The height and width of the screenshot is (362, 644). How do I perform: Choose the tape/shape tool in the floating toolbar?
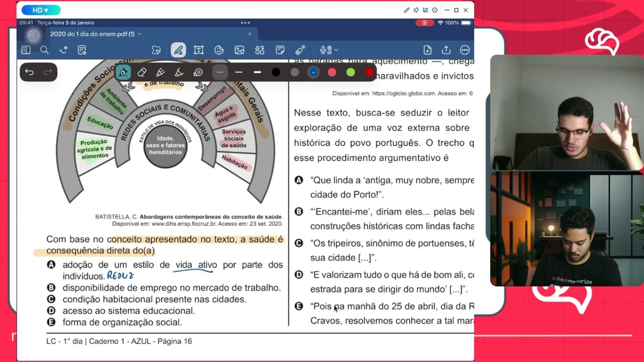(x=198, y=72)
